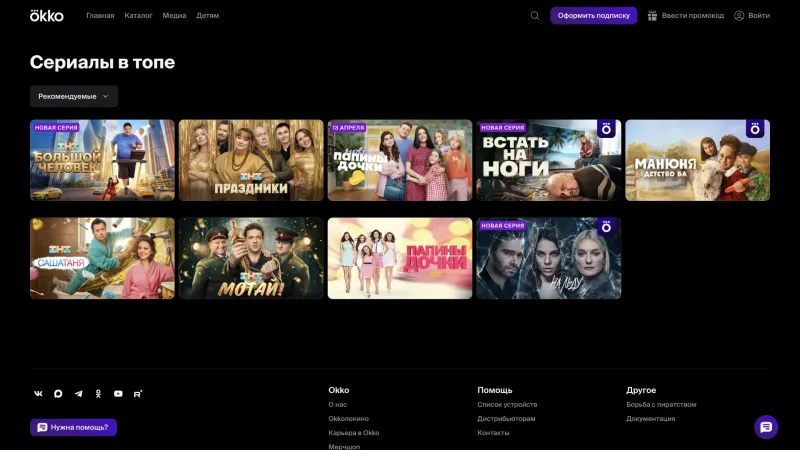The image size is (800, 450).
Task: Open the На льду series card
Action: (x=548, y=258)
